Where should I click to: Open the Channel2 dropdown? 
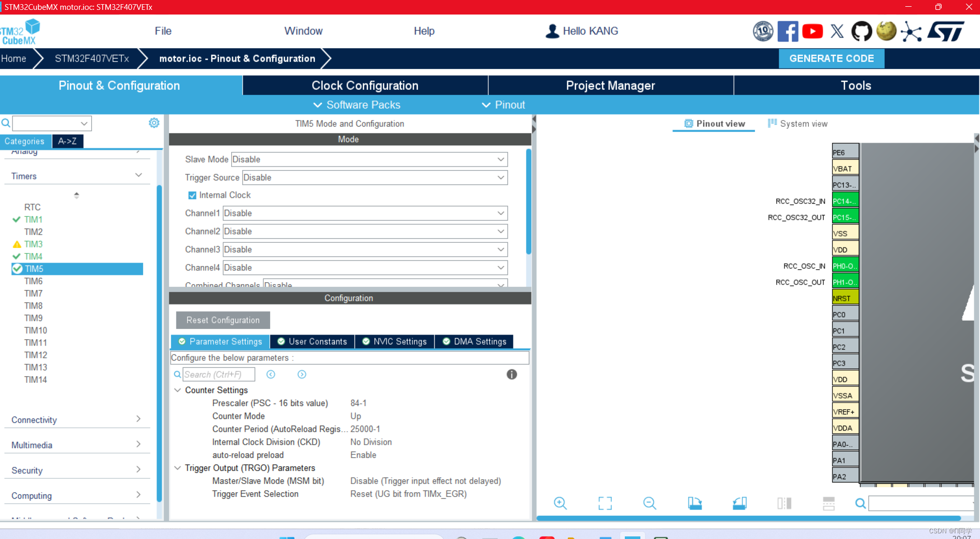pyautogui.click(x=365, y=231)
